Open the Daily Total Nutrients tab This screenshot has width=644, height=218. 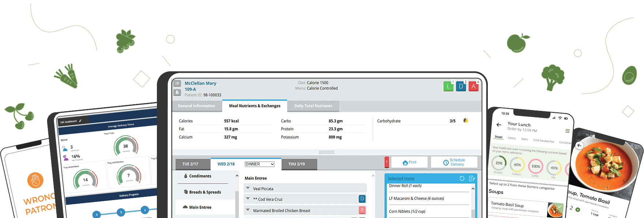coord(313,106)
